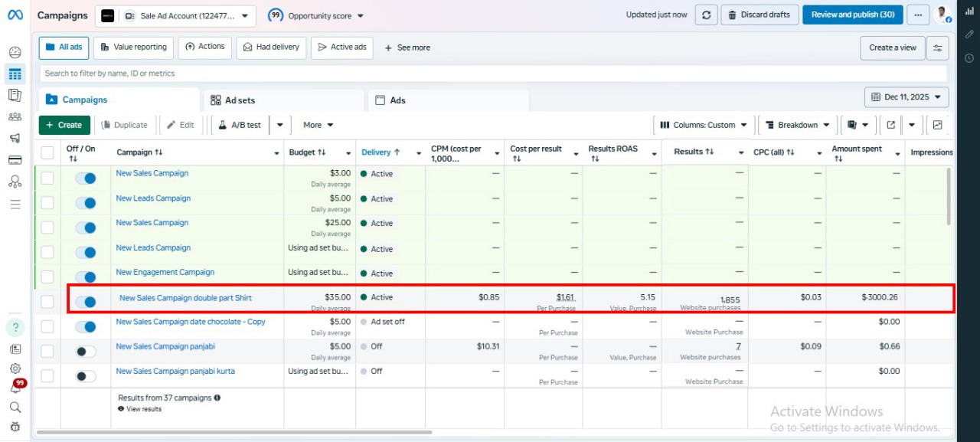The image size is (980, 442).
Task: Switch to the Ad sets tab
Action: [240, 100]
